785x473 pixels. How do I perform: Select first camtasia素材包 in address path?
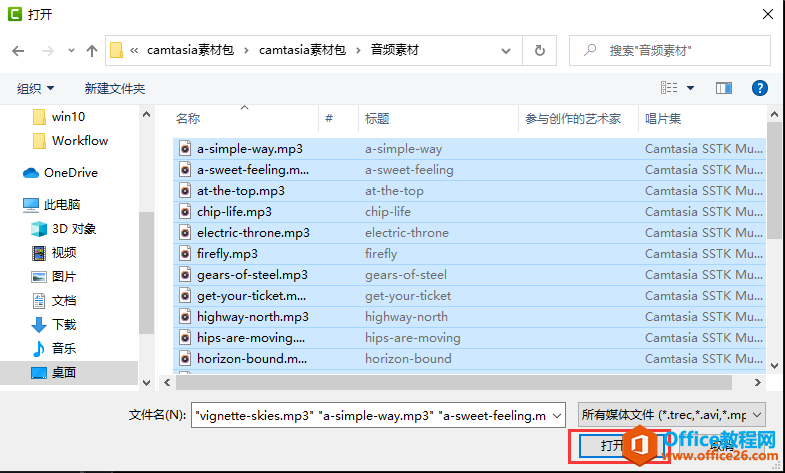[190, 50]
